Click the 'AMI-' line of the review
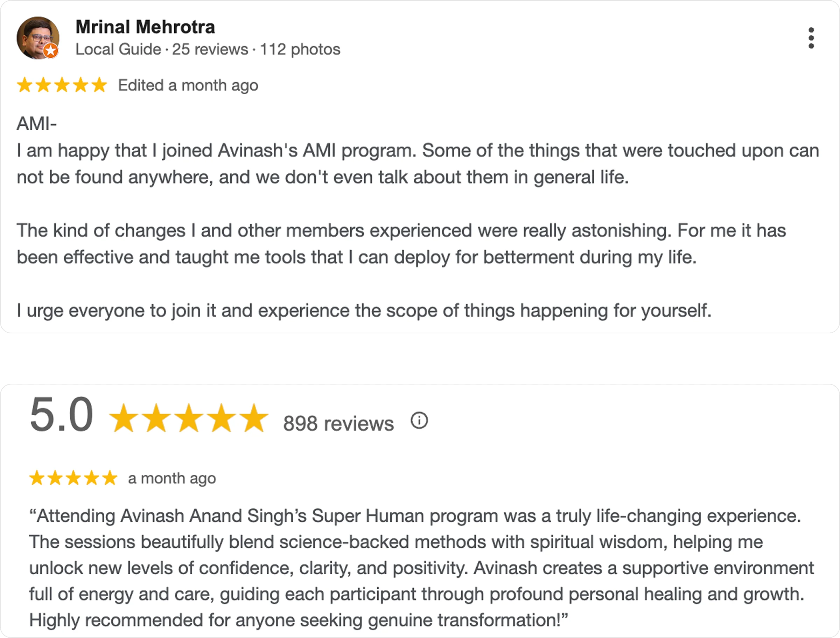The image size is (840, 638). [x=36, y=124]
